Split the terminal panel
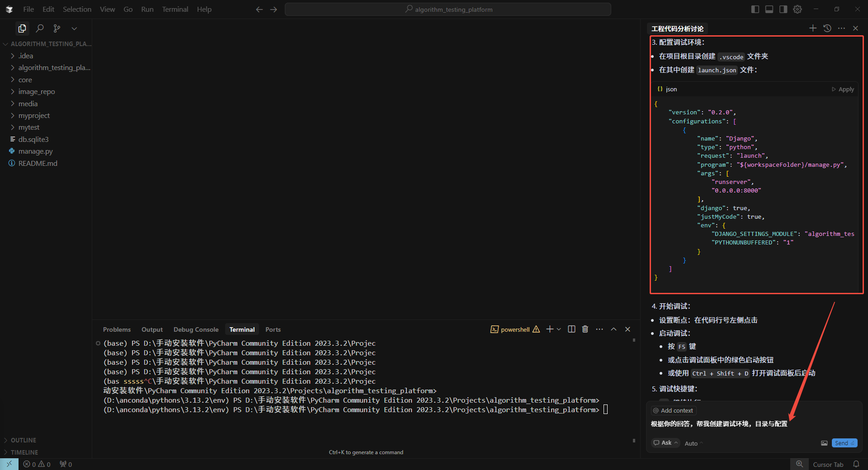This screenshot has width=868, height=470. (x=571, y=329)
